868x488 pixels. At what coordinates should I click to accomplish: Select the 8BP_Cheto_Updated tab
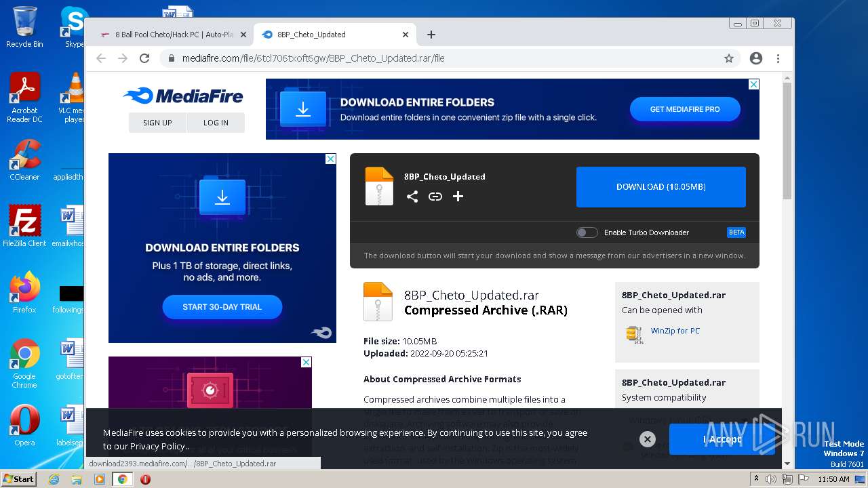click(x=334, y=35)
